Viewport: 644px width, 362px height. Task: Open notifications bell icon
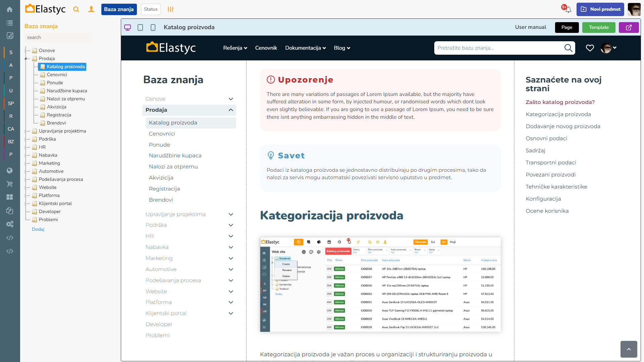(568, 9)
